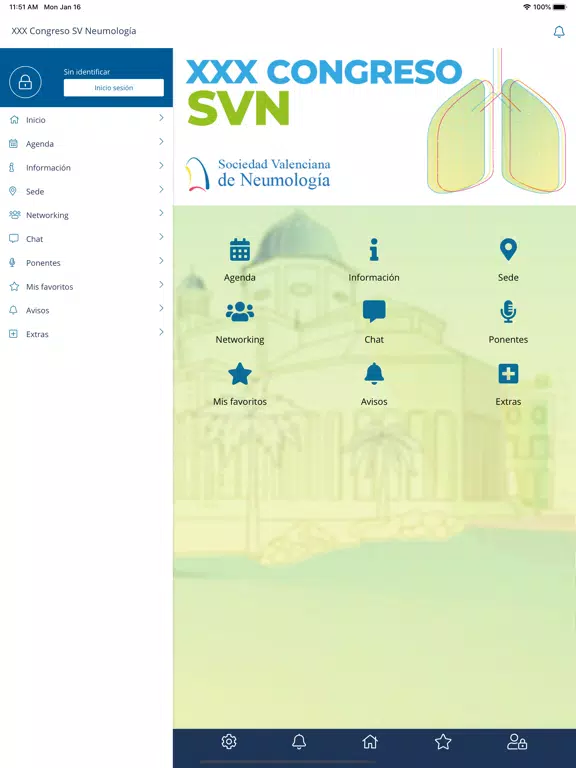The height and width of the screenshot is (768, 576).
Task: Open the Mis favoritos star tile on the grid
Action: 240,384
